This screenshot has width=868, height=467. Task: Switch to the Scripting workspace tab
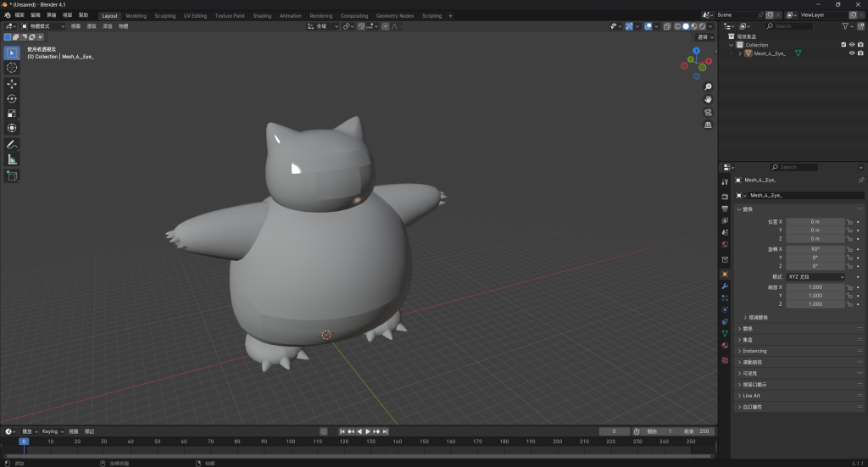(x=431, y=15)
